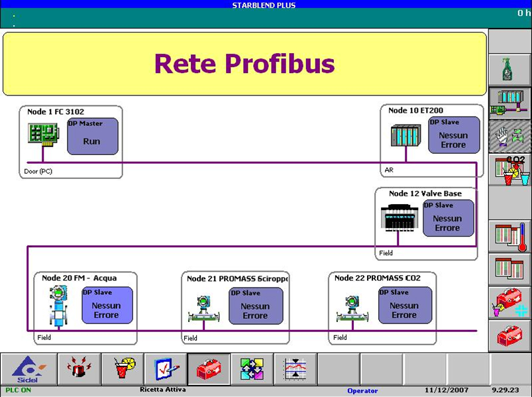The image size is (532, 397).
Task: Click the cleaning spray bottle icon
Action: 509,69
